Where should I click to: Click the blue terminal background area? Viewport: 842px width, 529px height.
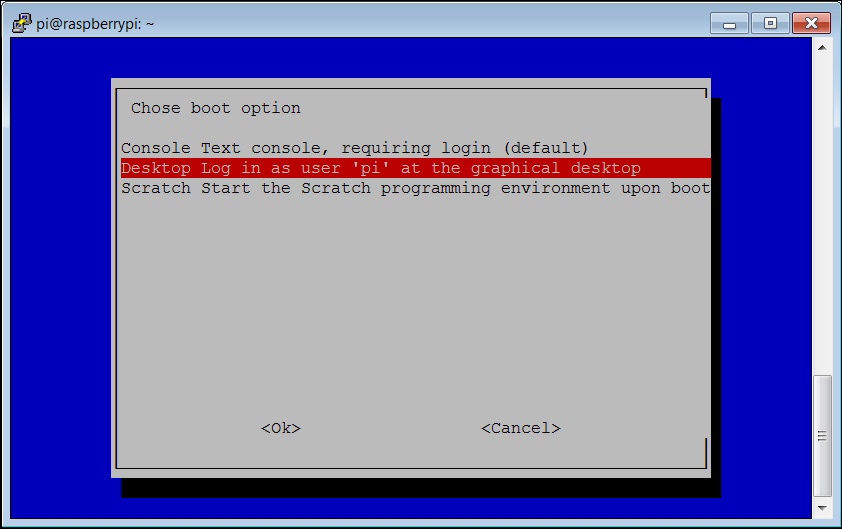point(59,269)
